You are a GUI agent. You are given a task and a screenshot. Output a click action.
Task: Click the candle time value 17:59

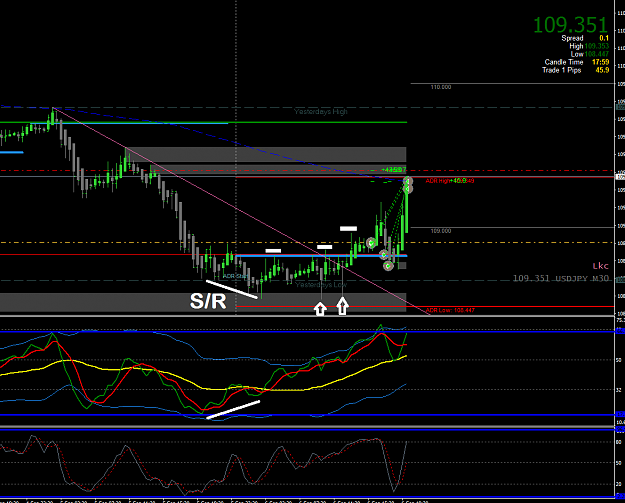[x=600, y=62]
